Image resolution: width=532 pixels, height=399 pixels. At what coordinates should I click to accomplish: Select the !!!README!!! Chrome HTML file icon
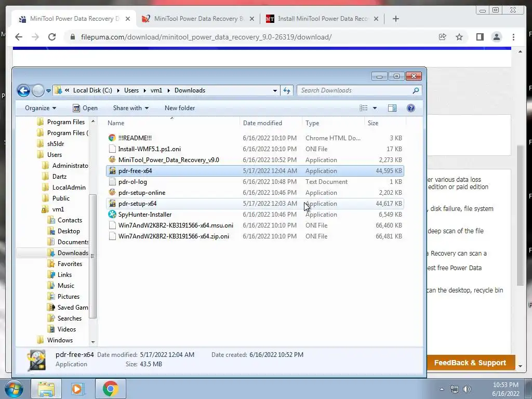112,138
